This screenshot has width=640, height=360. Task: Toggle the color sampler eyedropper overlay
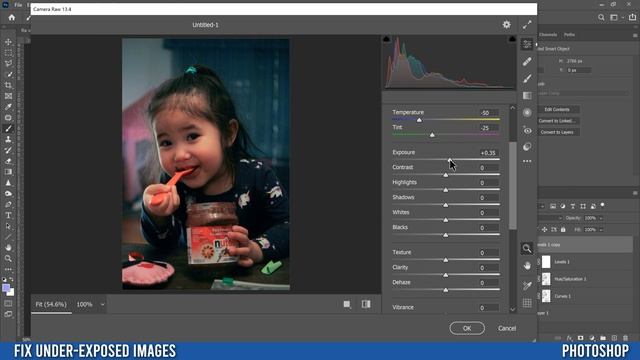point(527,285)
